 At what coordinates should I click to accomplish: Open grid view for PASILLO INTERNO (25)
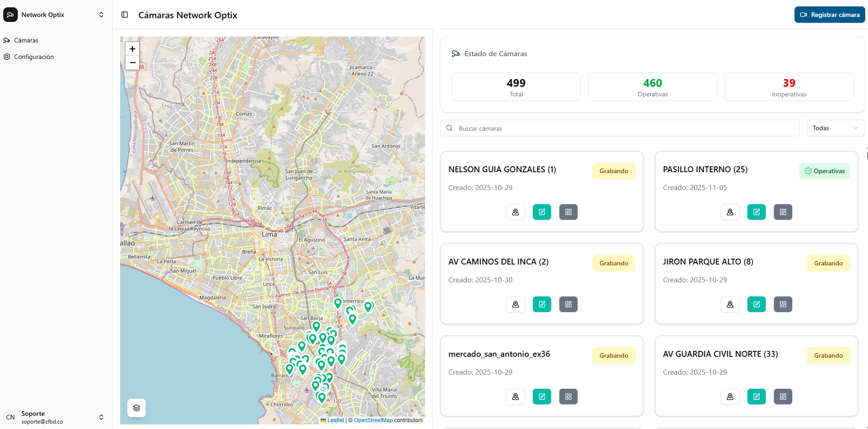pos(783,212)
